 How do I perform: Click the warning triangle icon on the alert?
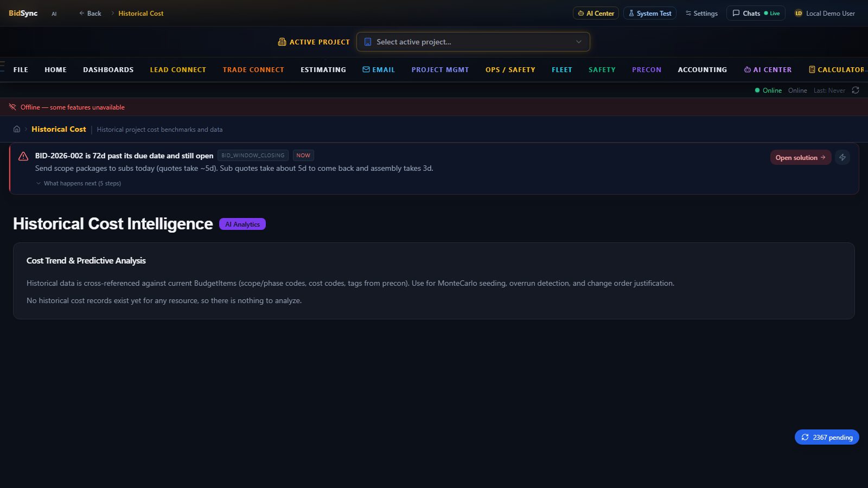[23, 156]
